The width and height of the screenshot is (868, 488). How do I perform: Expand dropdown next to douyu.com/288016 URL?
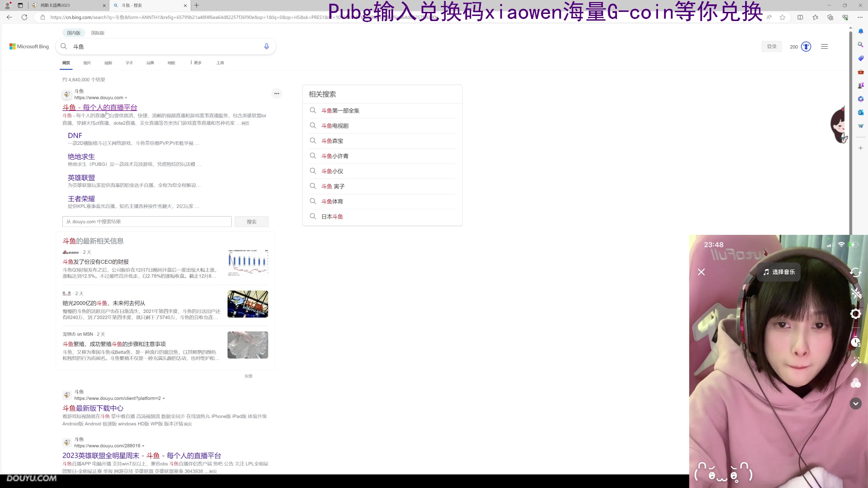tap(143, 446)
